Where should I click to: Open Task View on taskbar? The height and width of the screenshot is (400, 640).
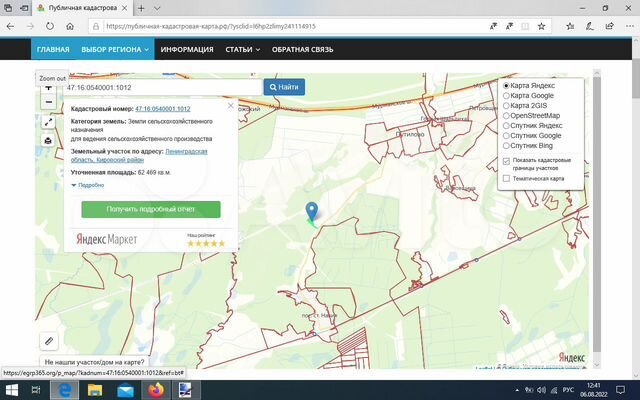pyautogui.click(x=36, y=390)
